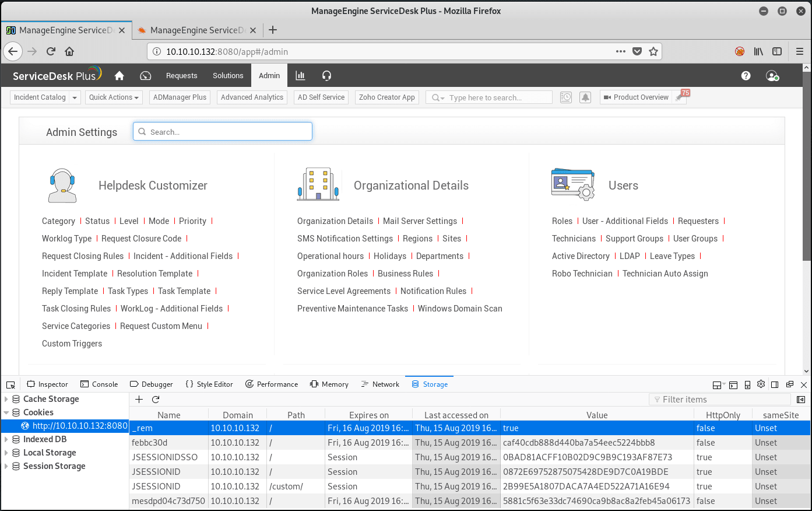Open the notifications bell icon
This screenshot has width=812, height=511.
coord(585,97)
